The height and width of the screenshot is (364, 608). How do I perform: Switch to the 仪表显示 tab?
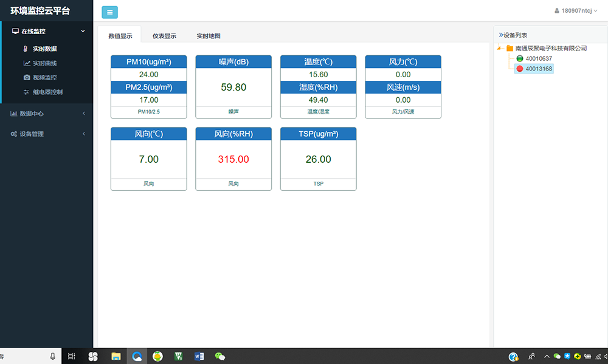pyautogui.click(x=164, y=36)
